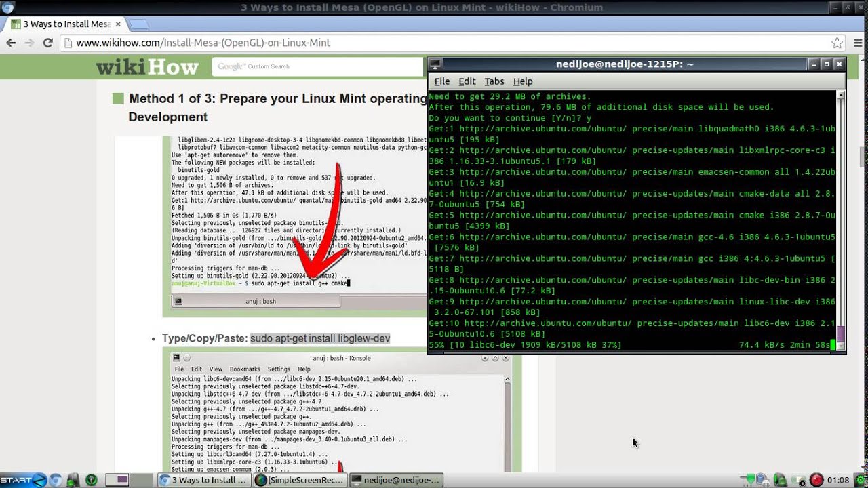Open the terminal File menu
Viewport: 868px width, 488px height.
(x=442, y=81)
